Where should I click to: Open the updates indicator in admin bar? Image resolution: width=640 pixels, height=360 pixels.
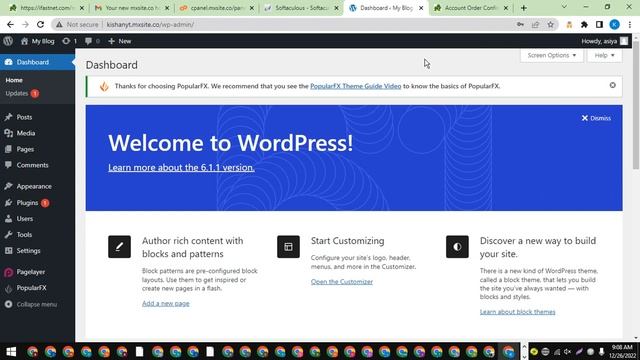69,41
